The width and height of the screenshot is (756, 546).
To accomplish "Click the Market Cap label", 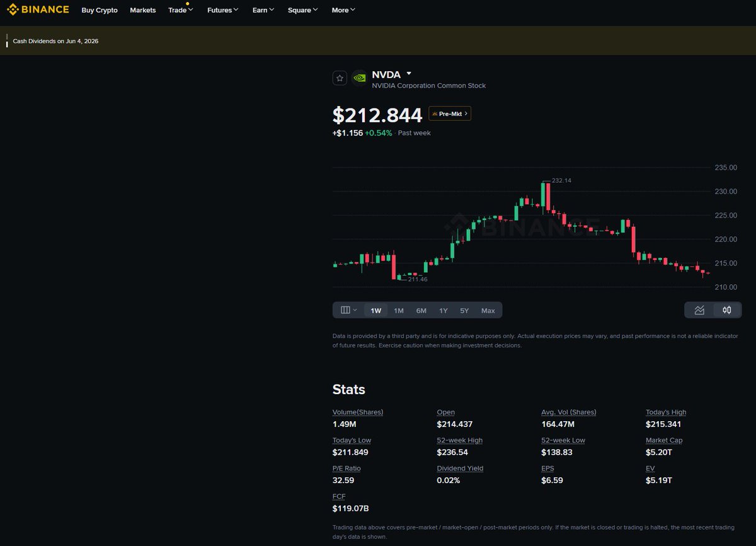I will click(664, 440).
